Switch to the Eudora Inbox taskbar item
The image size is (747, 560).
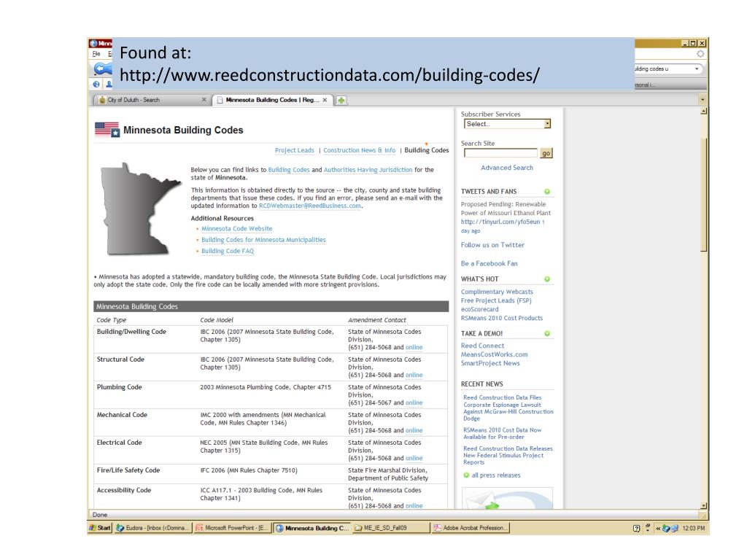pyautogui.click(x=153, y=528)
